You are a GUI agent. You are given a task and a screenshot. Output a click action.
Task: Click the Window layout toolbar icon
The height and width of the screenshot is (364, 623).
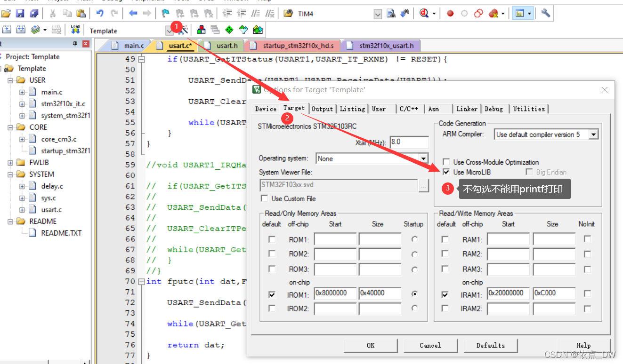coord(520,14)
